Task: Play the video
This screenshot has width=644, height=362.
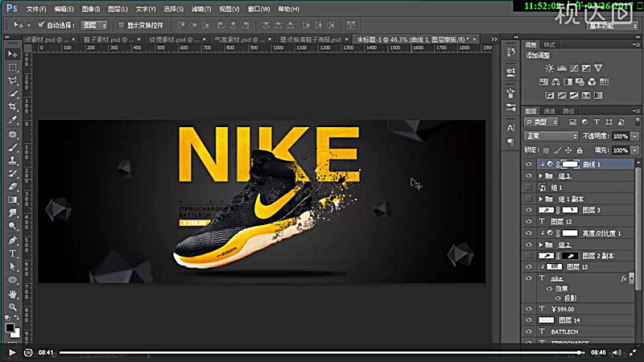Action: pyautogui.click(x=12, y=352)
